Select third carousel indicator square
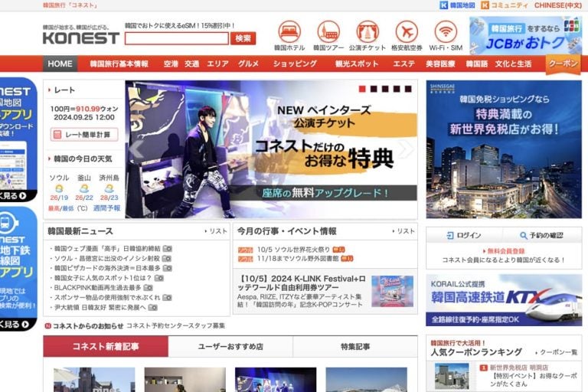The height and width of the screenshot is (392, 588). 385,89
